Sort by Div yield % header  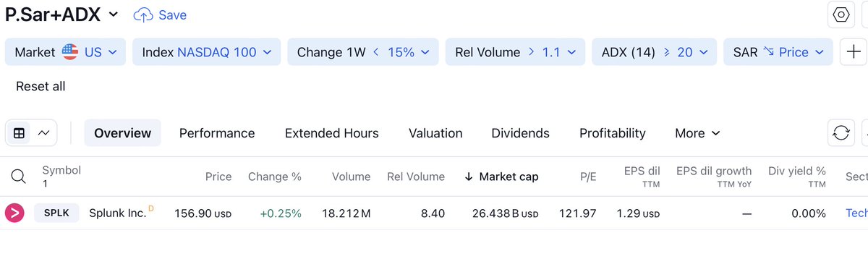[x=797, y=177]
